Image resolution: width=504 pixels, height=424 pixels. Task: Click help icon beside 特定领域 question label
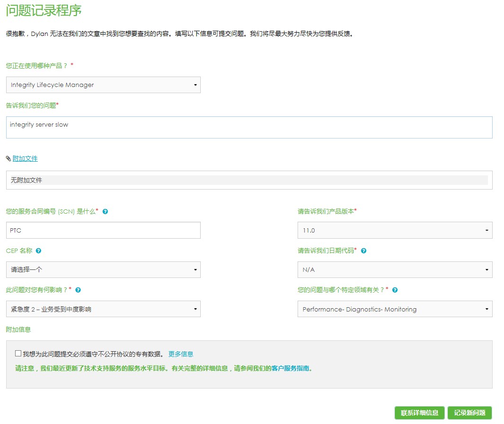395,290
